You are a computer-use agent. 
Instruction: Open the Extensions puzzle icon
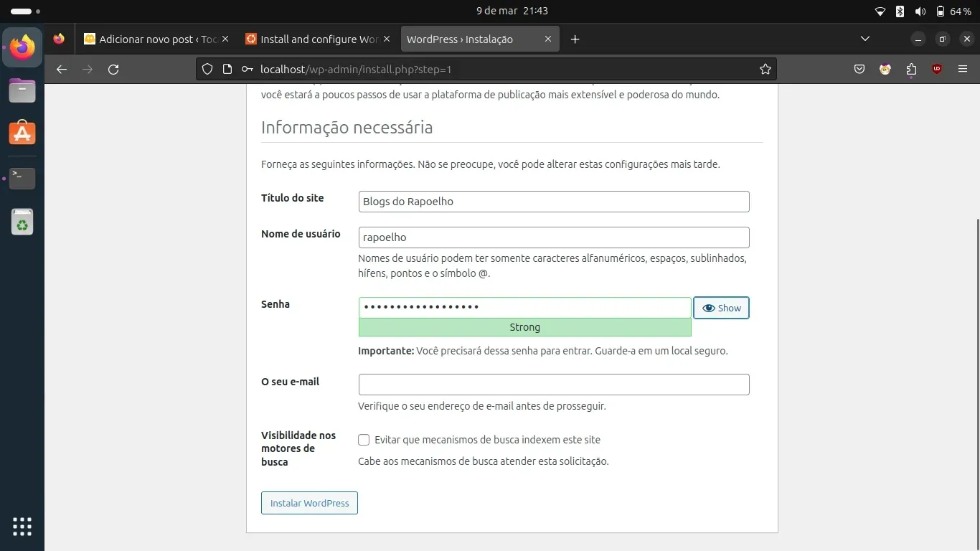click(911, 70)
